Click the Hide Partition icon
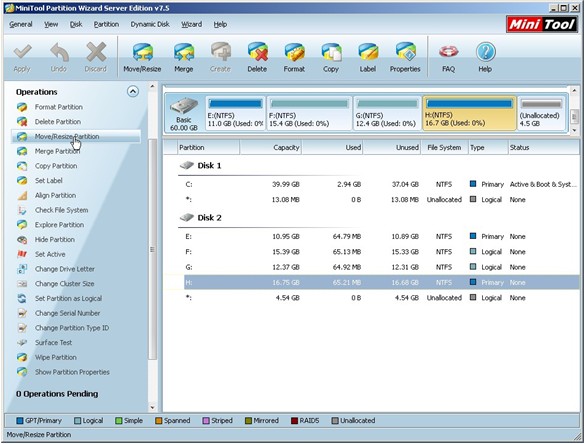 click(x=22, y=240)
